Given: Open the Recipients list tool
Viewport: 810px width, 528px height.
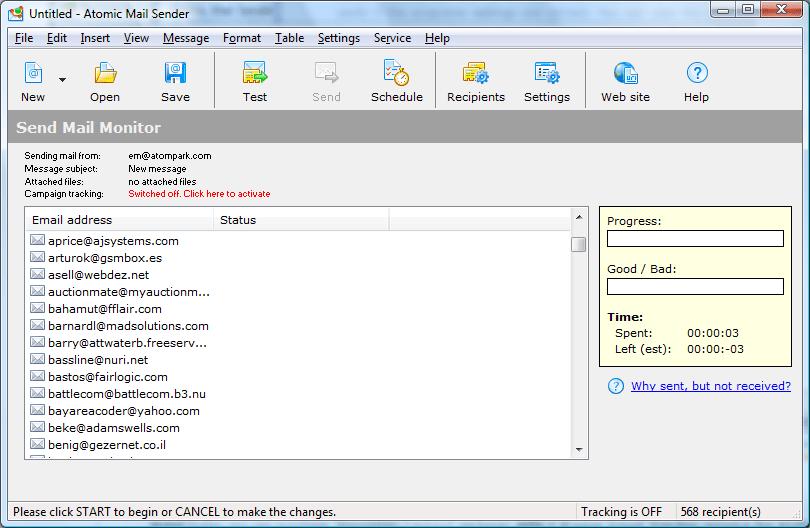Looking at the screenshot, I should [475, 73].
